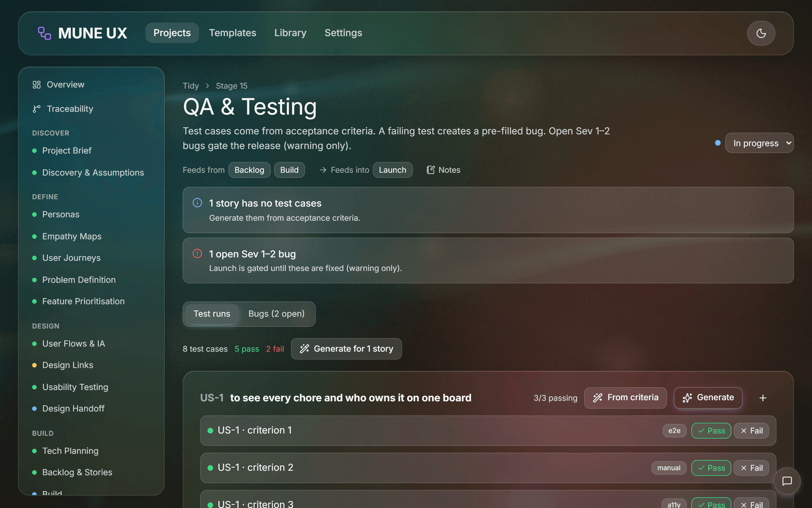Click the Build feeds-from chip

tap(289, 170)
